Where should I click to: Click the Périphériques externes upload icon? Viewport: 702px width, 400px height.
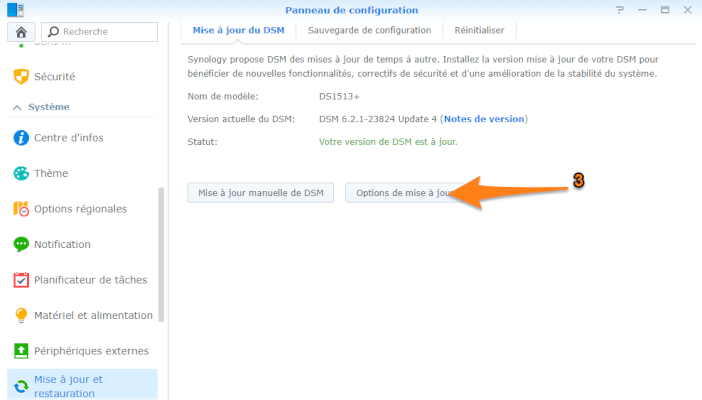coord(21,351)
